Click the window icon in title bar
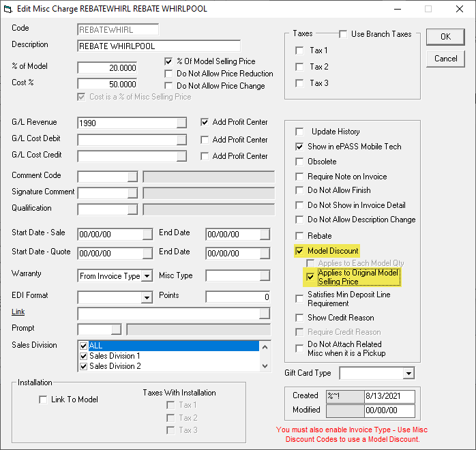This screenshot has width=476, height=450. pyautogui.click(x=8, y=9)
